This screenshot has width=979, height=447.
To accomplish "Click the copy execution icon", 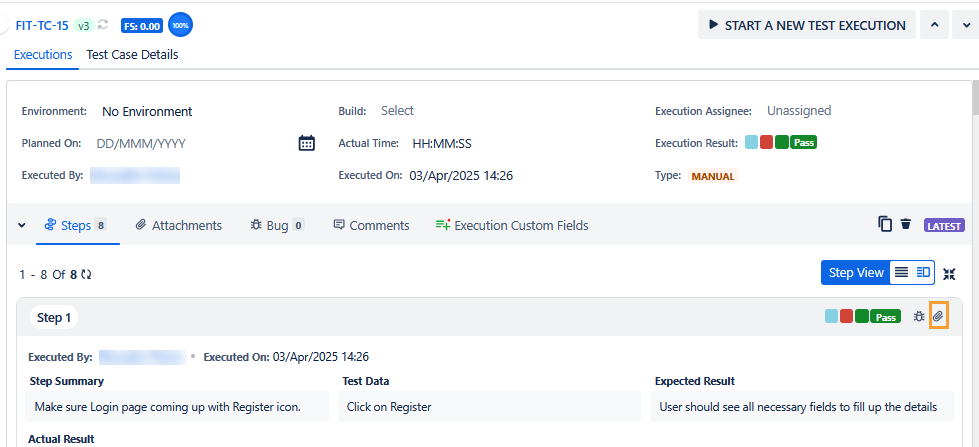I will click(885, 224).
